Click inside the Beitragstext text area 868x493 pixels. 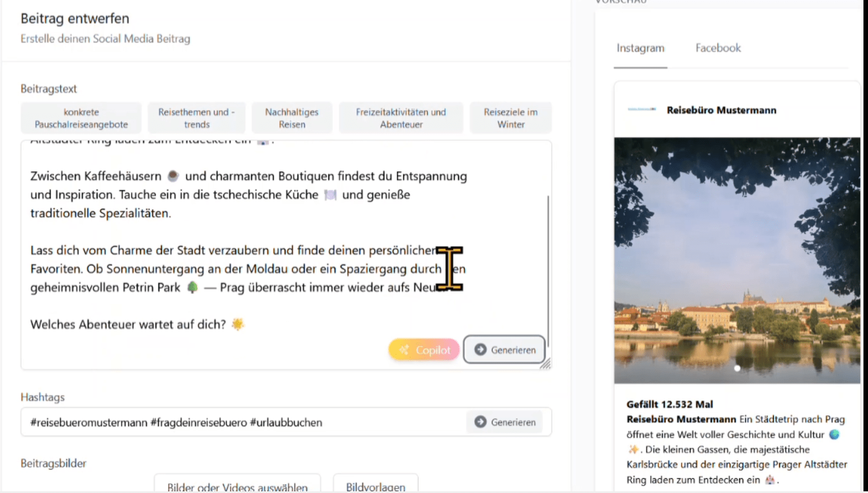coord(255,227)
